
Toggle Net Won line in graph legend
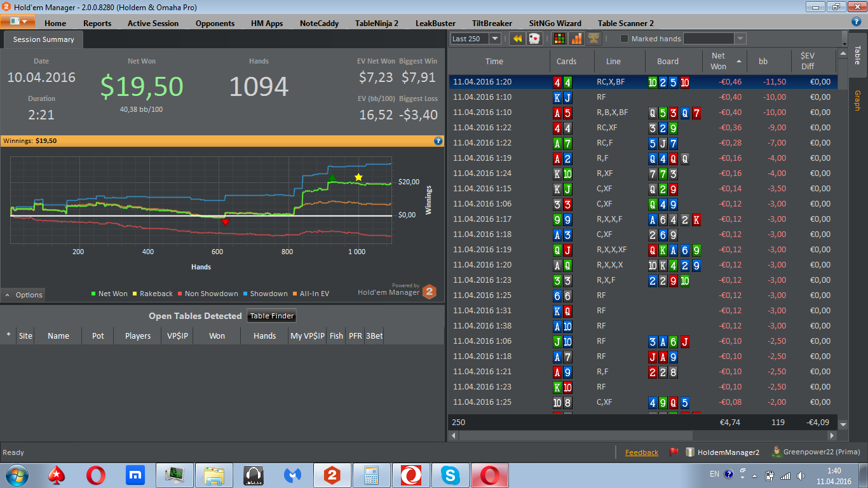click(109, 294)
